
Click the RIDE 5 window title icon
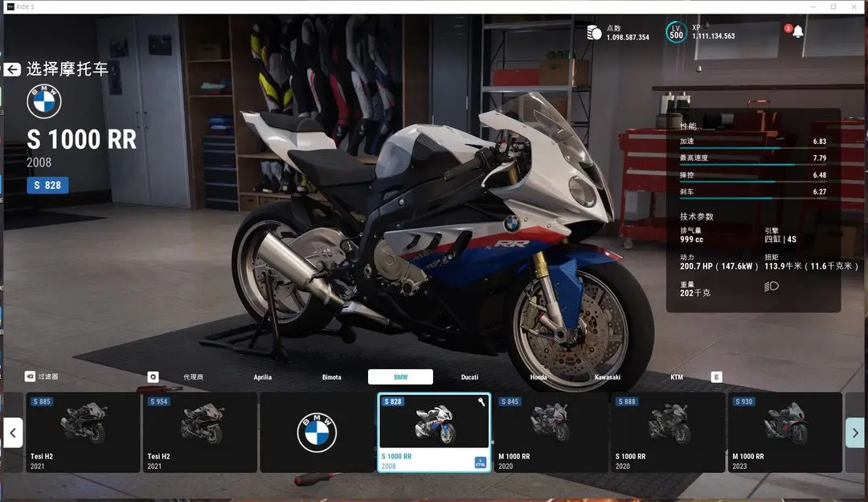10,6
